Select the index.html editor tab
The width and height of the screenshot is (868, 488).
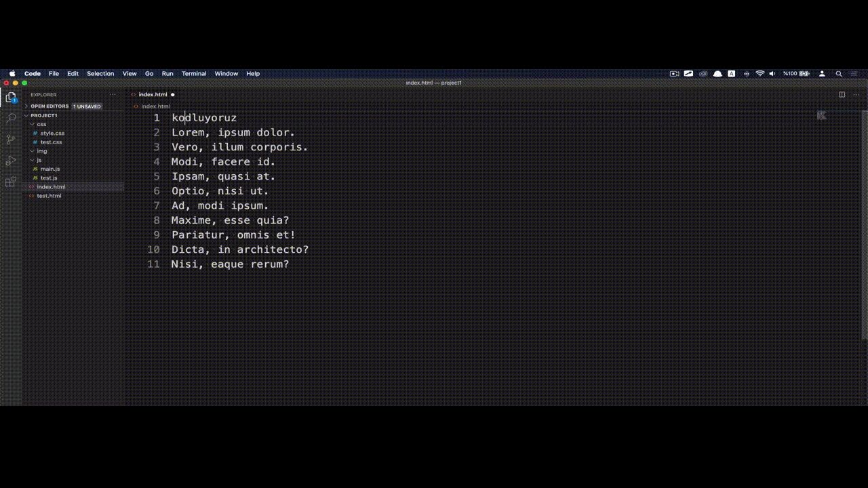pos(153,95)
